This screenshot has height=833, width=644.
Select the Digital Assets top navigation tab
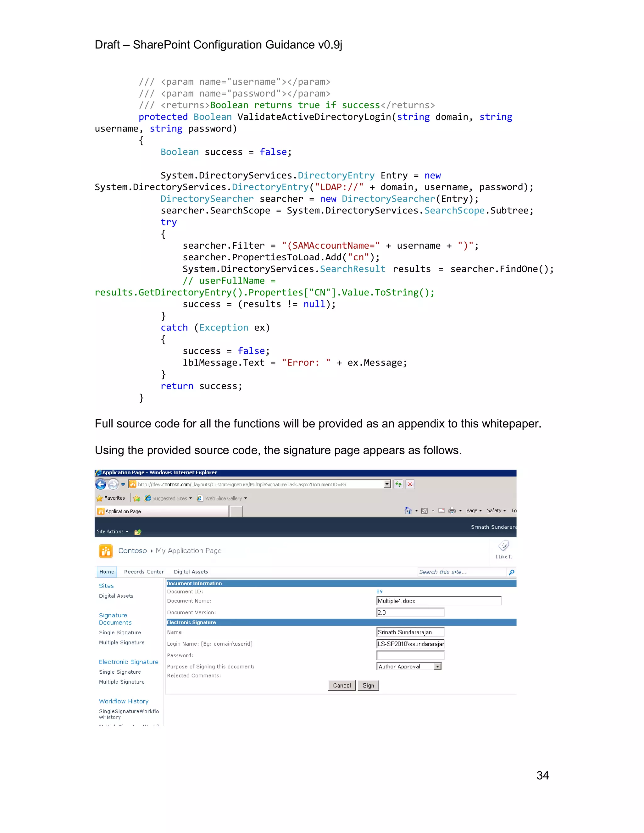(x=191, y=572)
